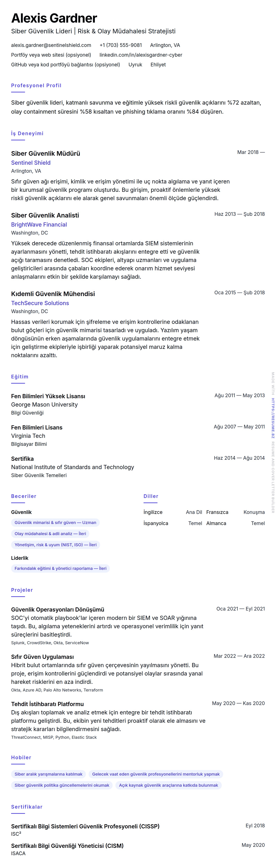Open the Sentinel Shield company link
Screen dimensions: 276x868
click(x=31, y=163)
